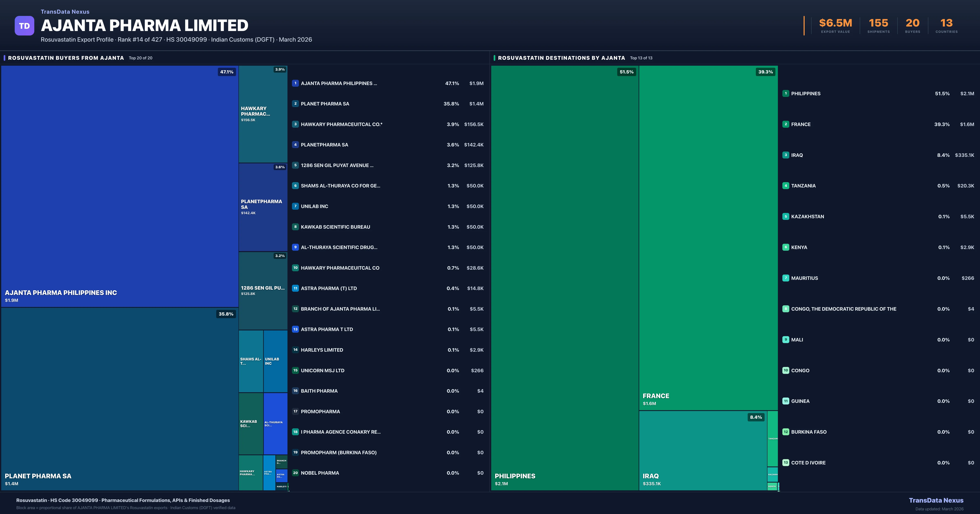
Task: Click the TransData Nexus footer brand link
Action: tap(936, 500)
